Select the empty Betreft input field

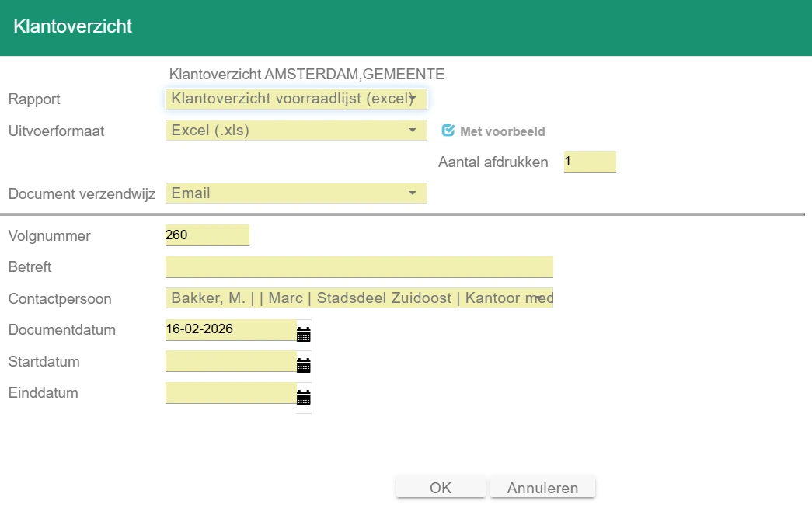click(358, 266)
